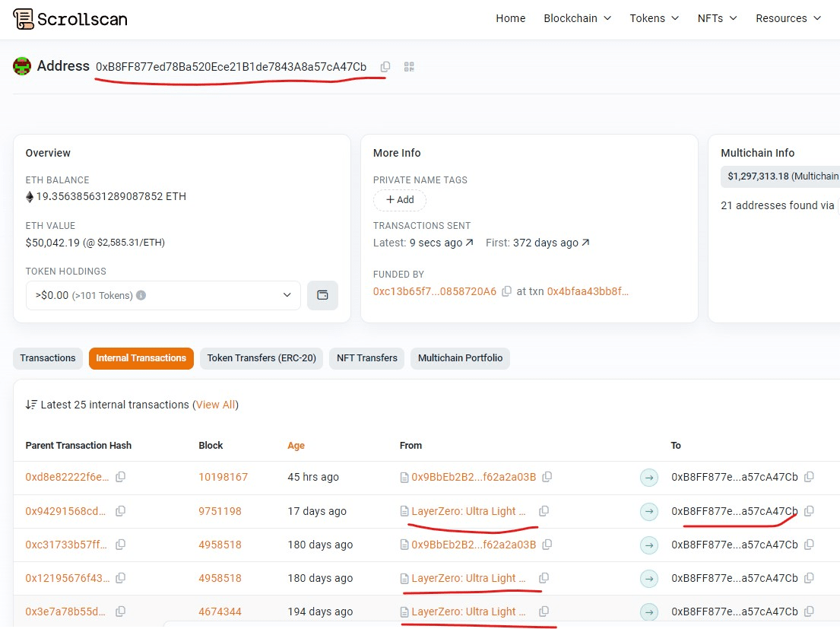This screenshot has height=629, width=840.
Task: Toggle the Age column header format
Action: 296,446
